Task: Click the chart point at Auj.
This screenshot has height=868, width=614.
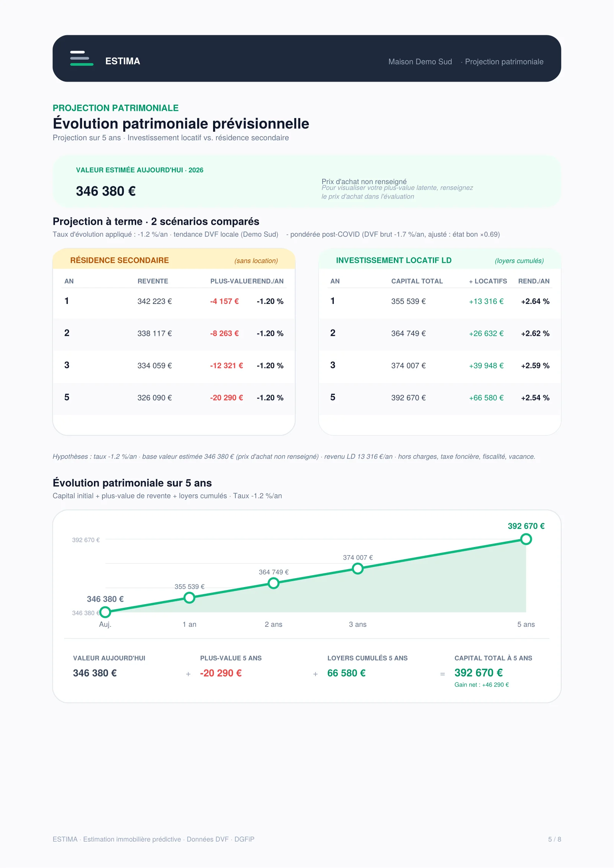Action: [105, 612]
